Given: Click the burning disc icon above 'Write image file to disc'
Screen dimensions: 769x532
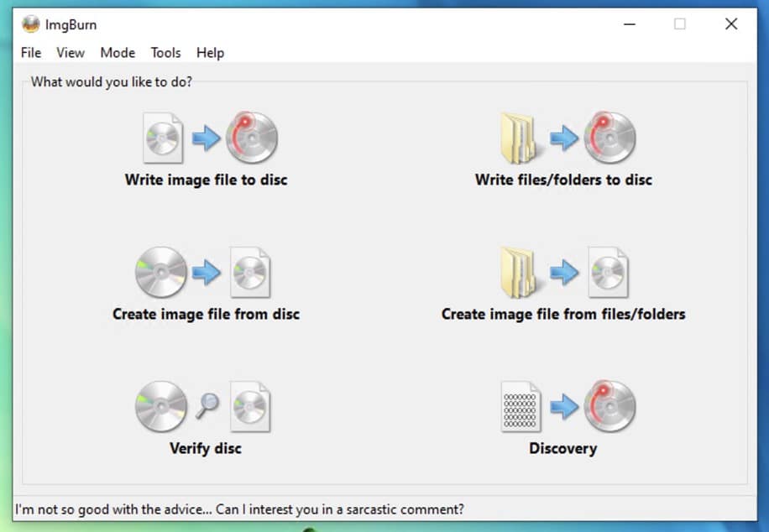Looking at the screenshot, I should tap(252, 138).
